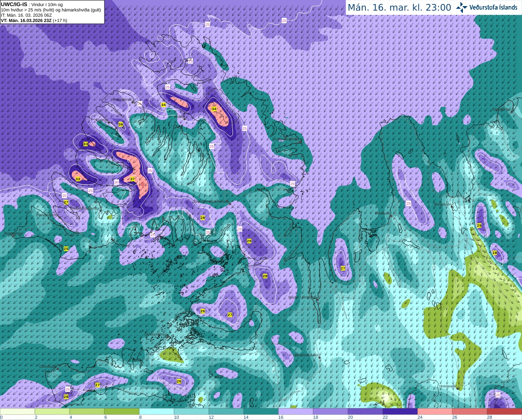Image resolution: width=522 pixels, height=420 pixels.
Task: Click the Steingrímsfjarðarheiði station label
Action: click(x=211, y=201)
